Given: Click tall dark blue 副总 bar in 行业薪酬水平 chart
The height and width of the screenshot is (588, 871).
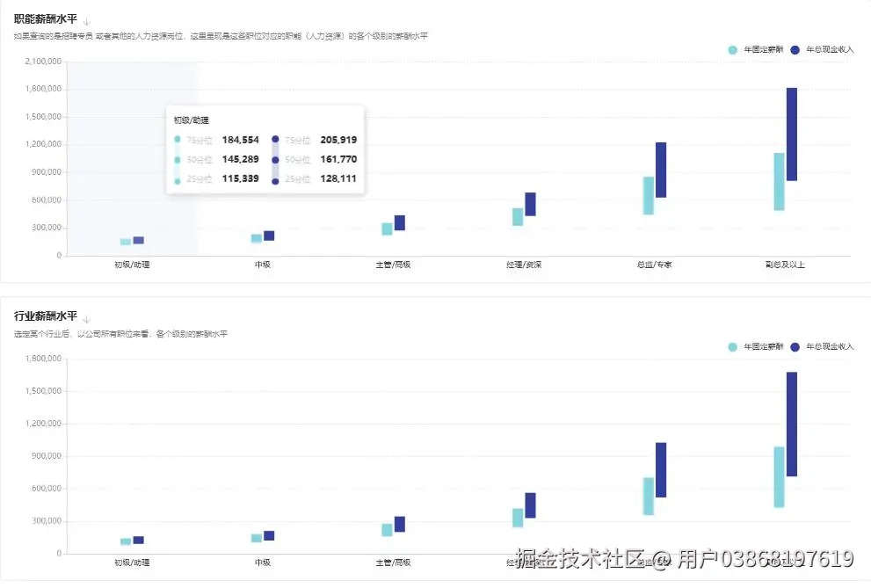Looking at the screenshot, I should tap(792, 425).
